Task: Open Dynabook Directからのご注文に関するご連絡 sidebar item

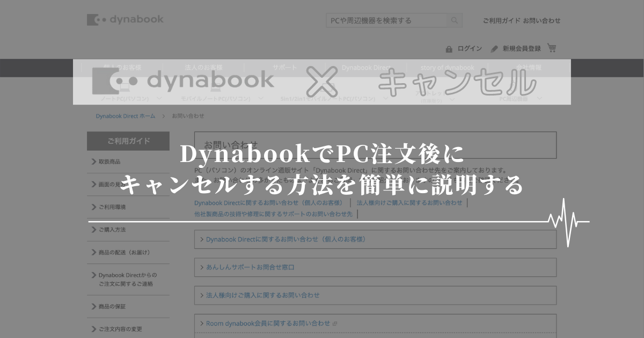Action: click(x=128, y=280)
